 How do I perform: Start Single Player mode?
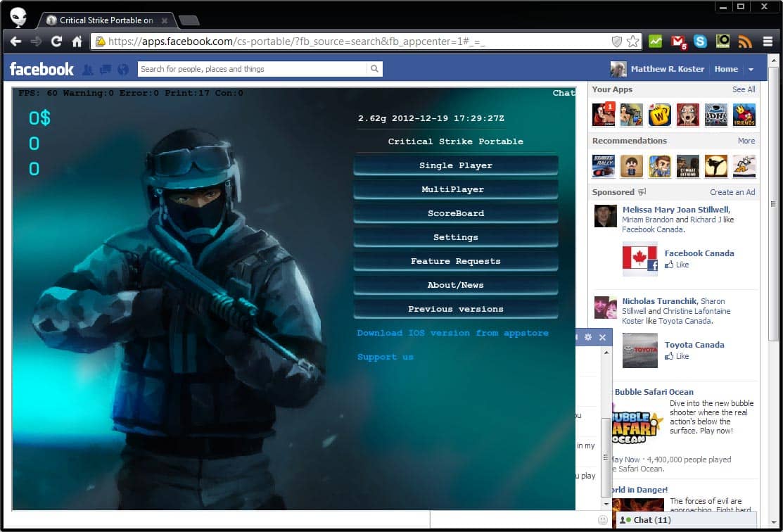pos(455,165)
